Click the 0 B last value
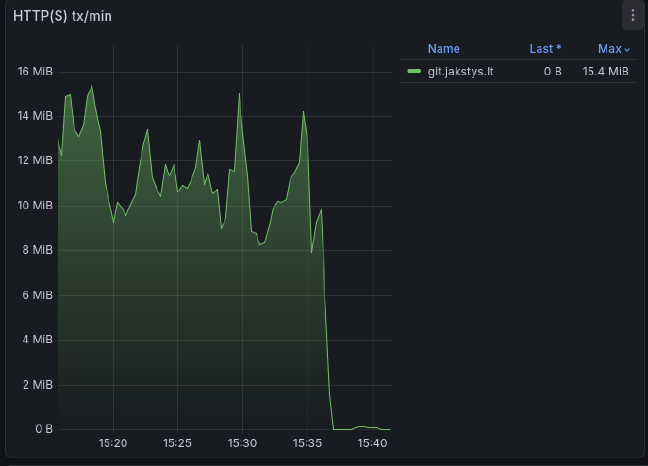648x466 pixels. pos(553,71)
